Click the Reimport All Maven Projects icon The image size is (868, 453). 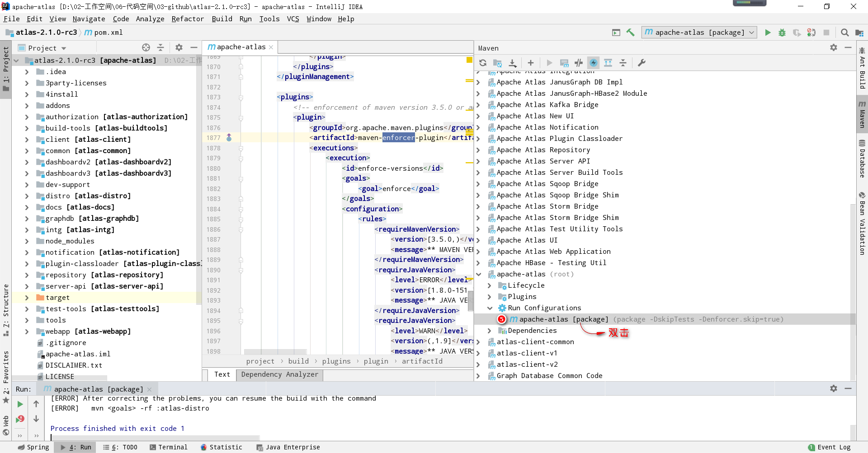click(x=483, y=63)
